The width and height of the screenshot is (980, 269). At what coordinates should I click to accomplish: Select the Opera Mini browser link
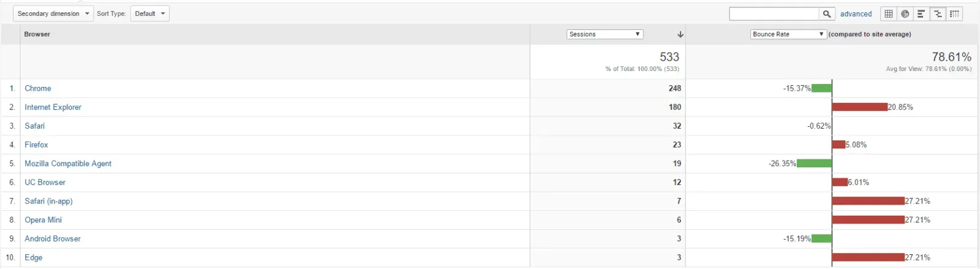[43, 220]
